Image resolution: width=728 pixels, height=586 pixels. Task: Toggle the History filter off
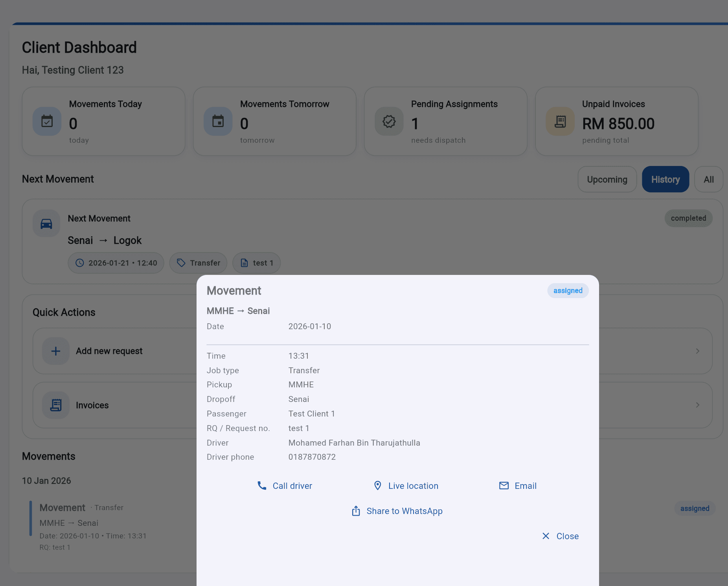(665, 179)
